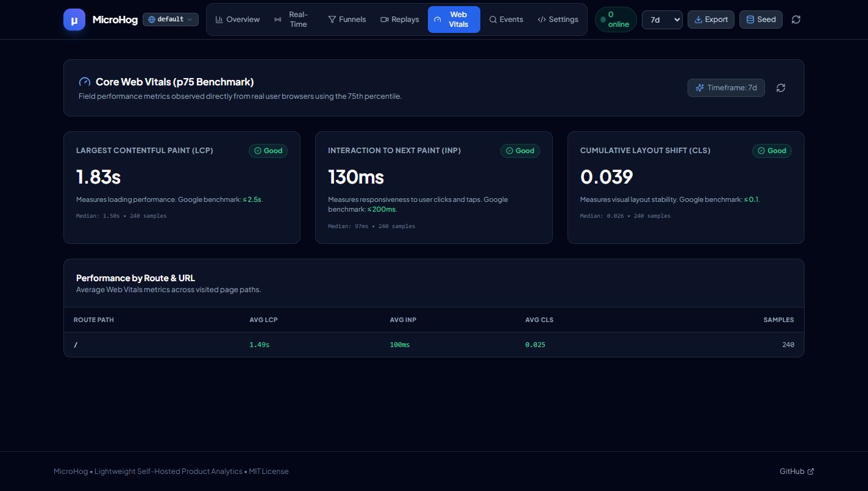Open the default project dropdown

coord(171,20)
